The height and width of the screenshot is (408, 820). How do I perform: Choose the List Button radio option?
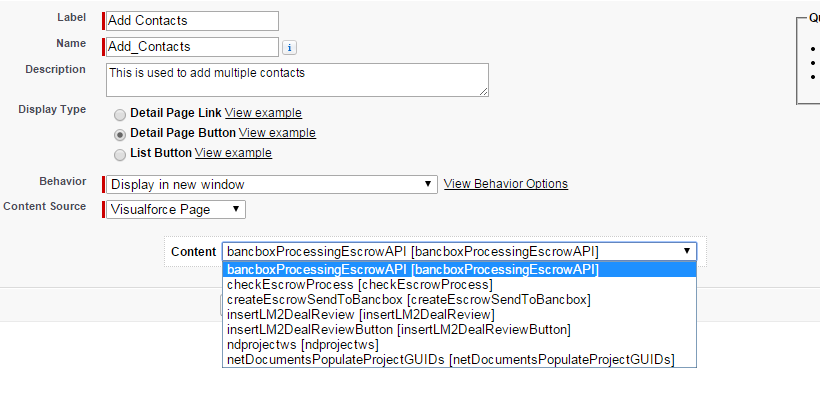(120, 154)
